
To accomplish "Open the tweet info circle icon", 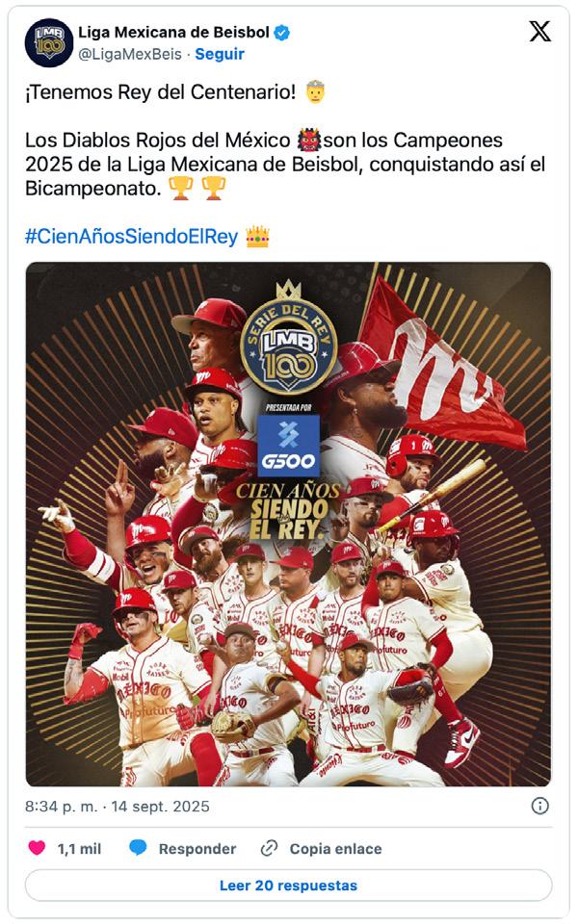I will click(539, 806).
